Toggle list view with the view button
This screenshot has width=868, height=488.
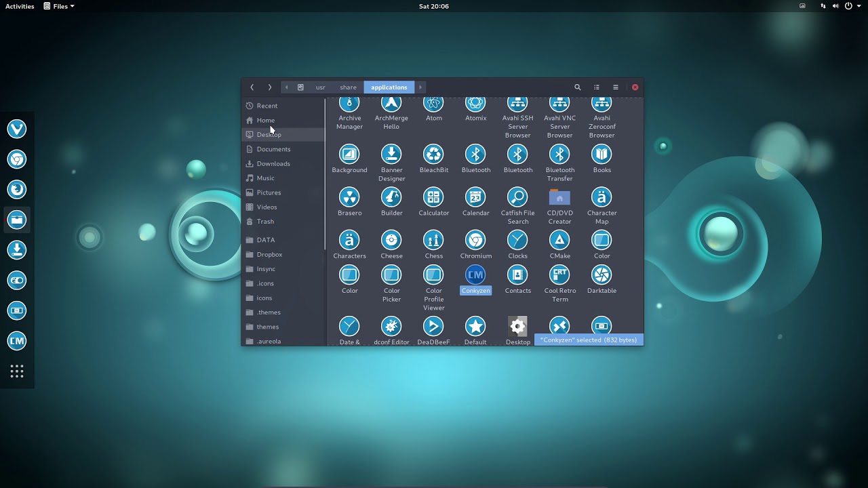click(x=597, y=87)
